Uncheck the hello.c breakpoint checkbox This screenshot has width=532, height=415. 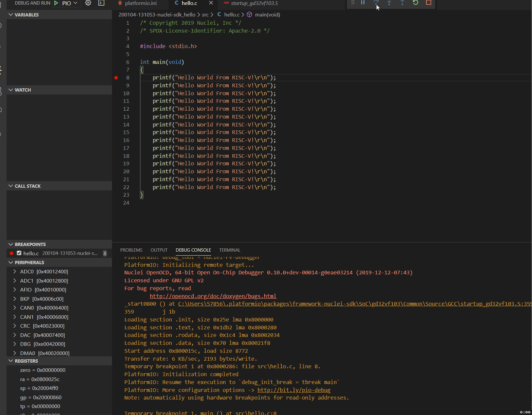19,253
